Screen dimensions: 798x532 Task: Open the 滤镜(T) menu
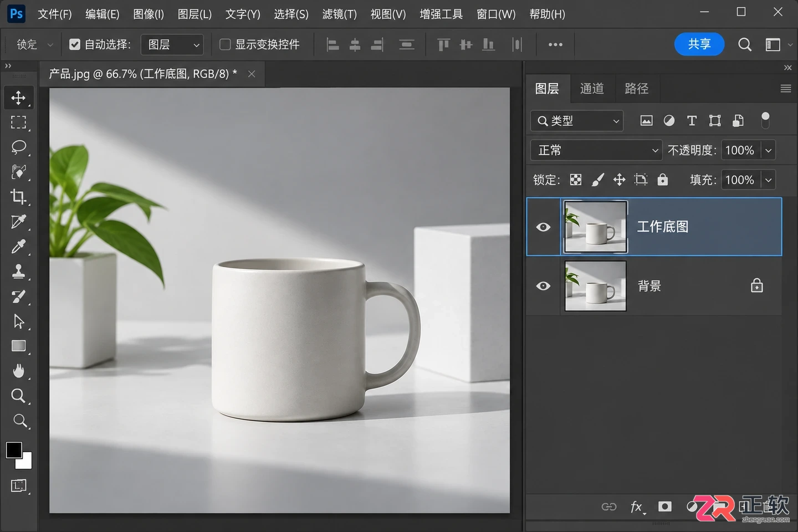[339, 14]
